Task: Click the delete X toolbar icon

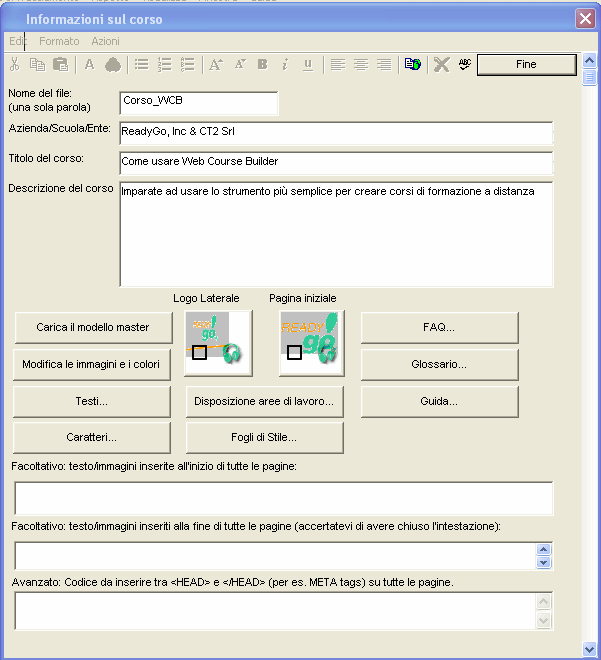Action: (x=441, y=64)
